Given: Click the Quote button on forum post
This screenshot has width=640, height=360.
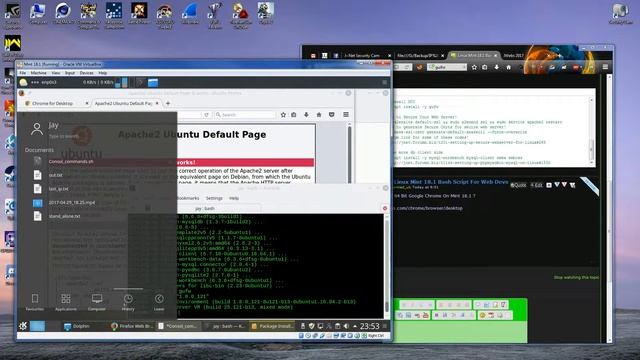Looking at the screenshot, I should pyautogui.click(x=518, y=185).
